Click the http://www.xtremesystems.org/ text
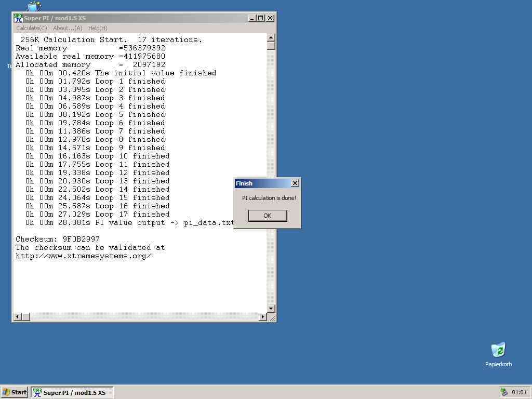 [84, 256]
